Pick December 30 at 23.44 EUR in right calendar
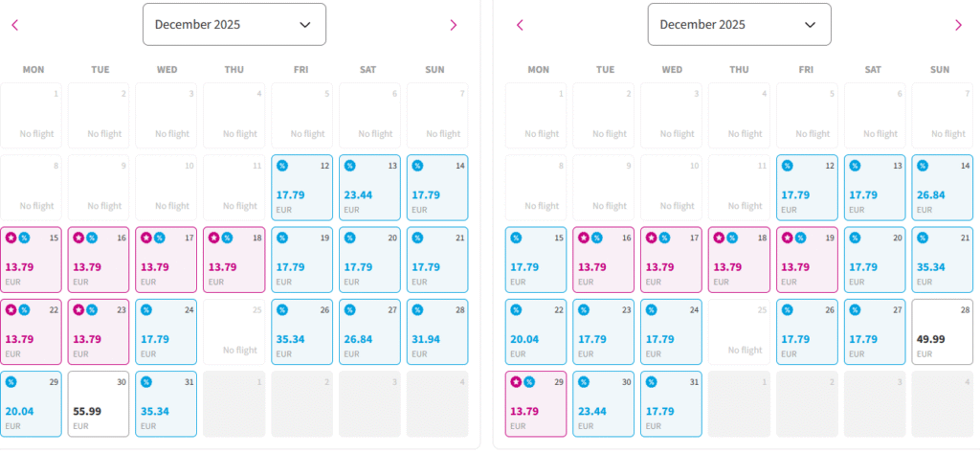 (603, 403)
